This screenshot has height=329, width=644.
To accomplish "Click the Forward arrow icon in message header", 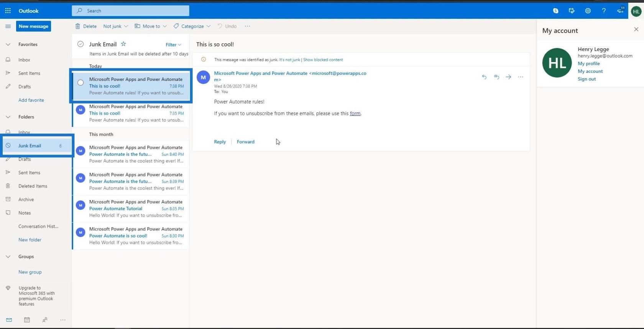I will tap(508, 77).
